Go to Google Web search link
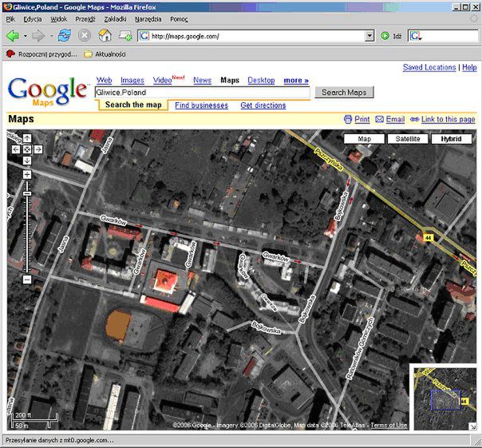Viewport: 482px width, 448px height. [x=104, y=81]
